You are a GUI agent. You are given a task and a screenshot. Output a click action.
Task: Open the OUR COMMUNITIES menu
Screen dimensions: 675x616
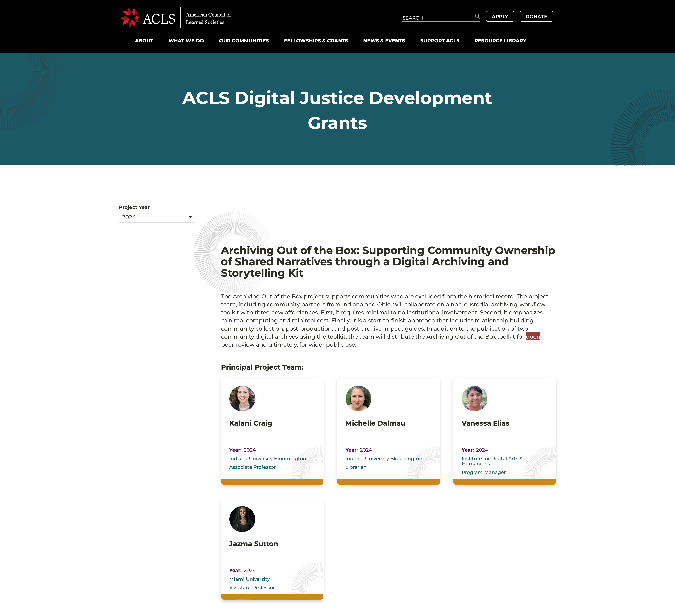(x=244, y=41)
